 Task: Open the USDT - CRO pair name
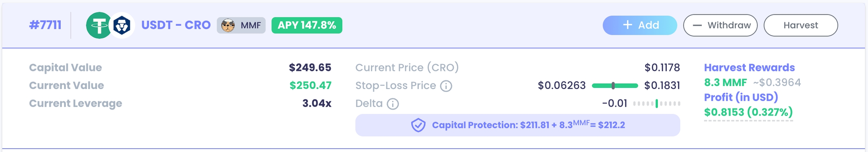[176, 25]
